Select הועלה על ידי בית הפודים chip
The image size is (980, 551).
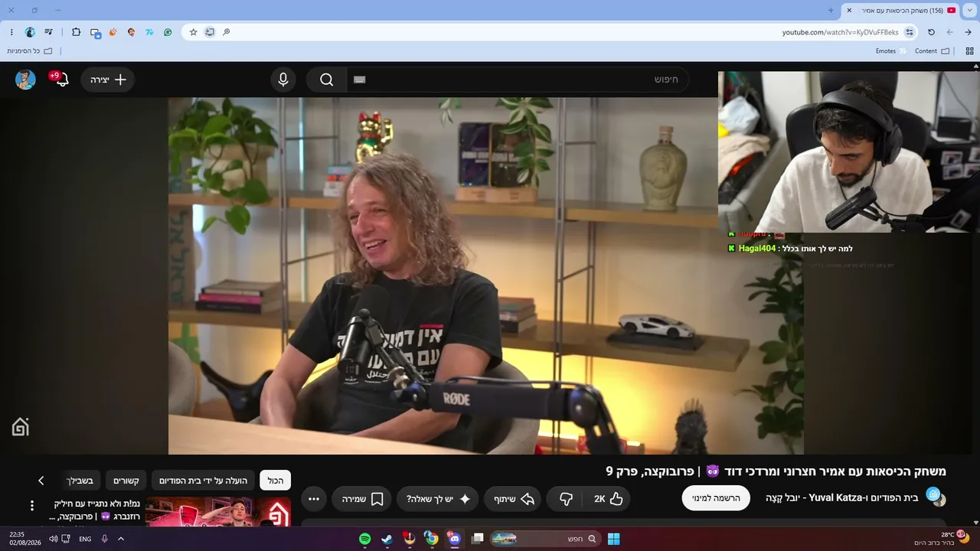(203, 481)
